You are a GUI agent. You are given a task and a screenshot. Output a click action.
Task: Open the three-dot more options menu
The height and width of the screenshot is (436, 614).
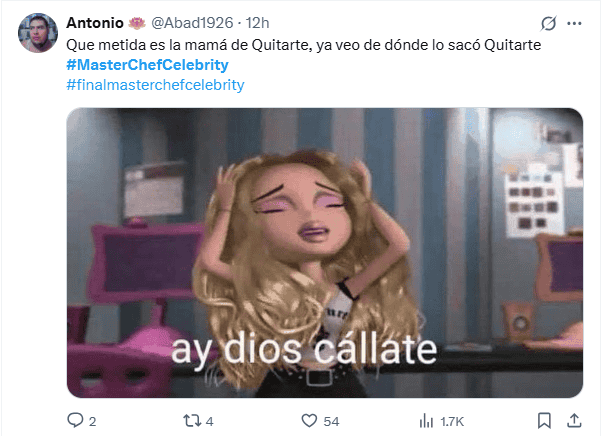click(574, 24)
